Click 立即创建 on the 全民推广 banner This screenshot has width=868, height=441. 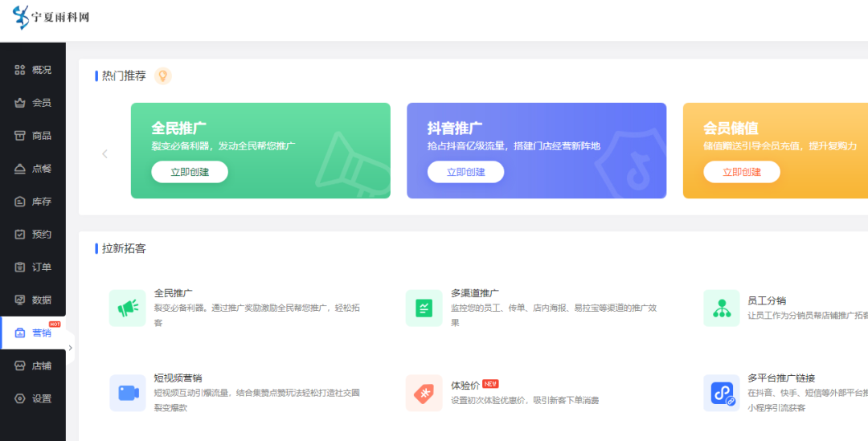click(x=190, y=172)
